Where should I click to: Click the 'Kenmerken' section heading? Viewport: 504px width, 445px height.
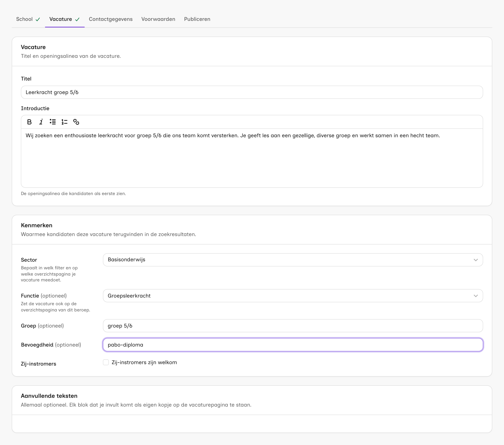tap(36, 225)
